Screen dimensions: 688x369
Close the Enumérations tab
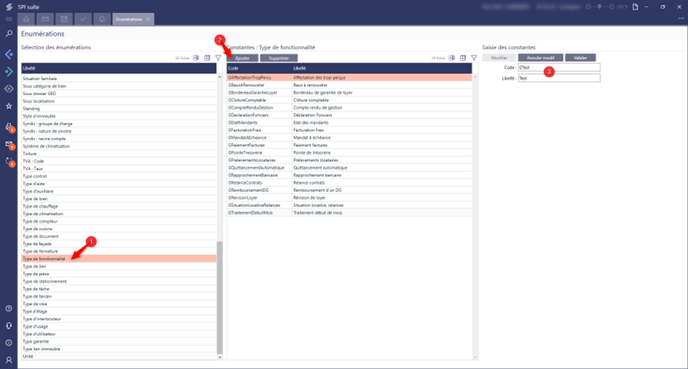point(148,19)
